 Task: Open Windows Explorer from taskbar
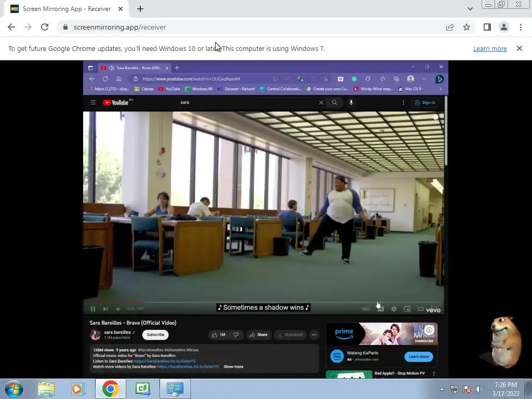[x=46, y=389]
